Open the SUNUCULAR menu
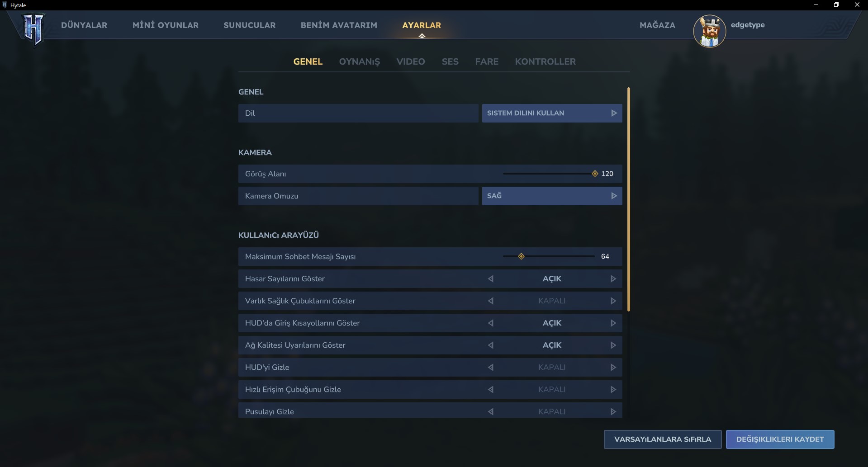 click(x=249, y=25)
